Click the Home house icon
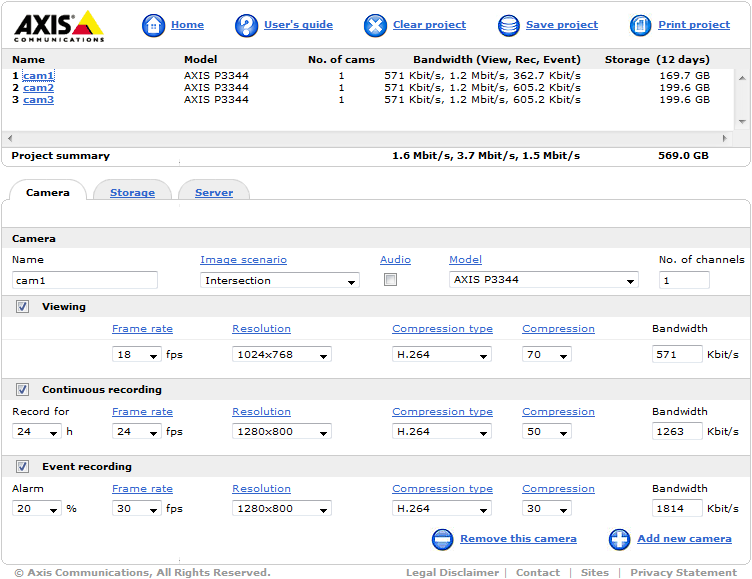The height and width of the screenshot is (579, 752). (153, 25)
